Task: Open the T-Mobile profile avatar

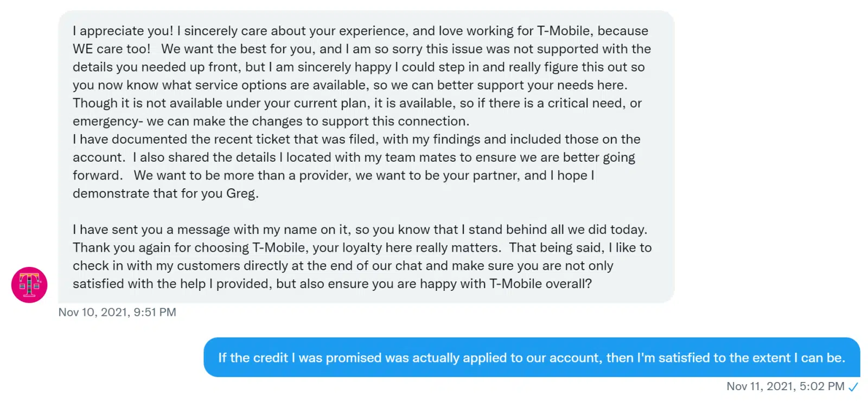Action: tap(29, 285)
